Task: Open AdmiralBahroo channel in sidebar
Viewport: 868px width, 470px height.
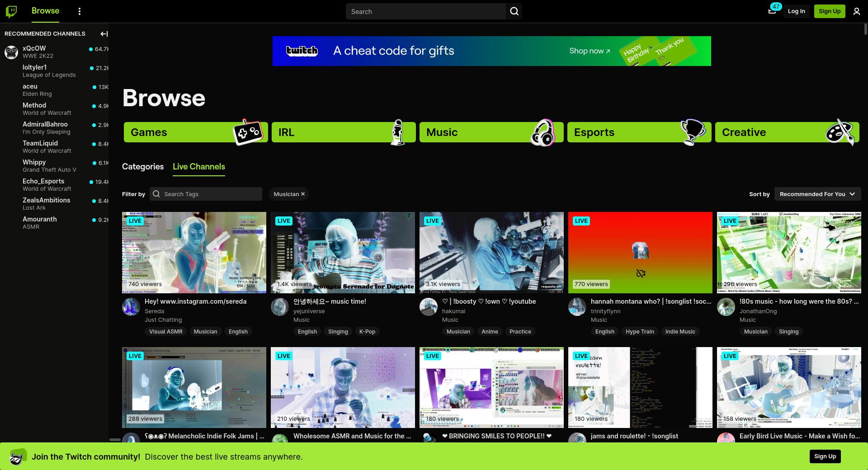Action: coord(54,128)
